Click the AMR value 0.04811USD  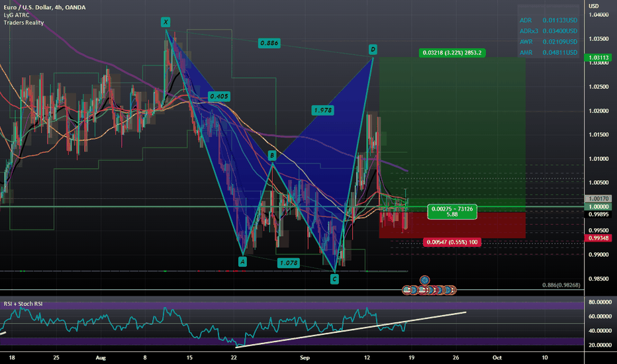pos(560,52)
